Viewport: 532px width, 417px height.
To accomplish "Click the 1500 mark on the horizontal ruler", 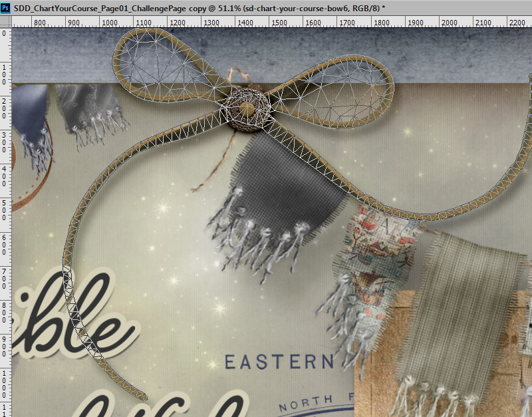I will 279,23.
